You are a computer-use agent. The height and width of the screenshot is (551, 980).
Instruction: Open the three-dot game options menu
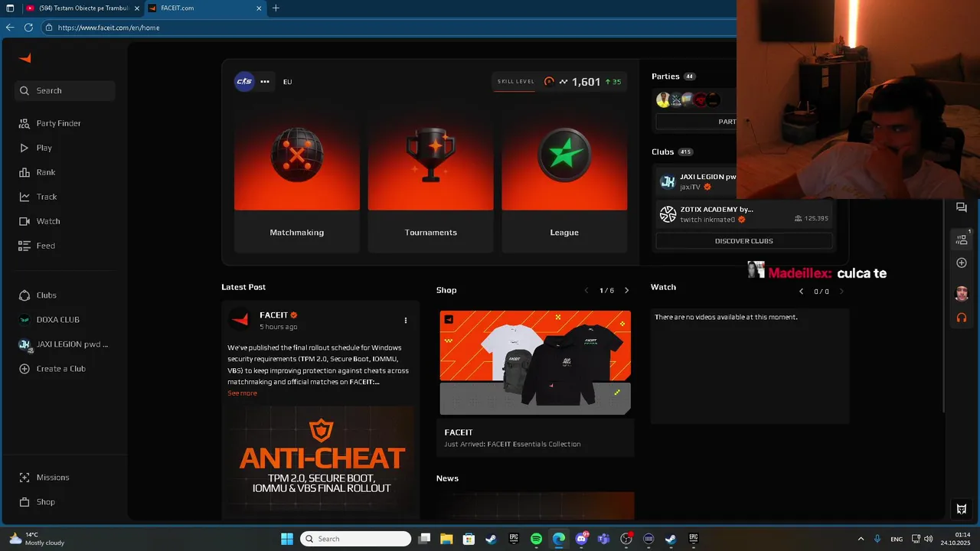click(x=265, y=81)
